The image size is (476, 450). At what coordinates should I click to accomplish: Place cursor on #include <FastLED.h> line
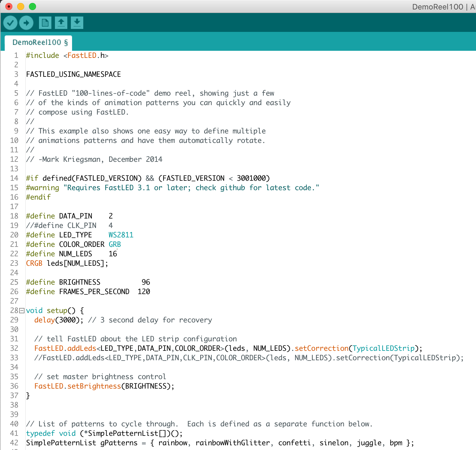coord(67,56)
